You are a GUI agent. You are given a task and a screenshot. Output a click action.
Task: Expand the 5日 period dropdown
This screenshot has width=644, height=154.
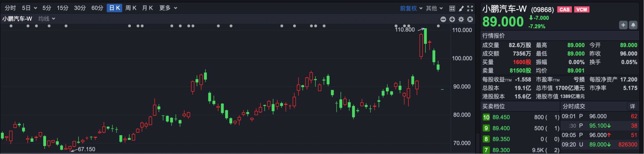point(29,8)
